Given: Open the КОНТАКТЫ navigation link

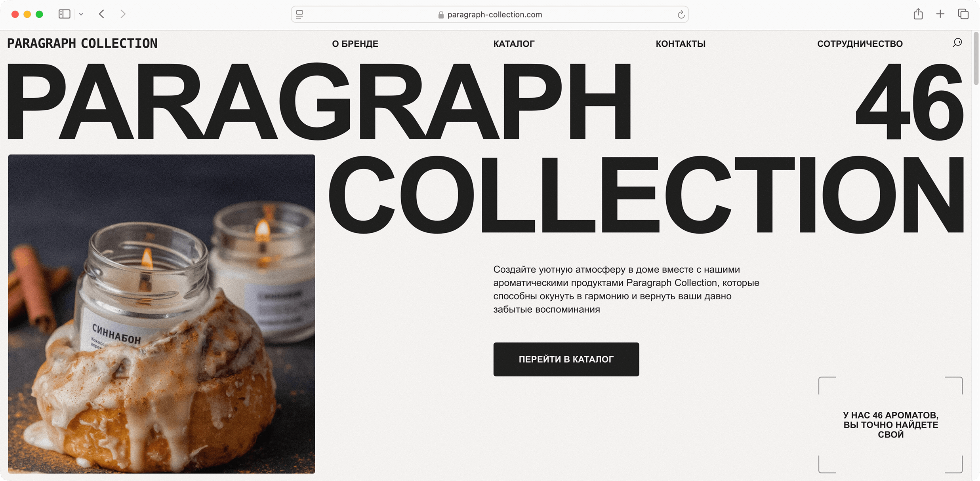Looking at the screenshot, I should [681, 44].
